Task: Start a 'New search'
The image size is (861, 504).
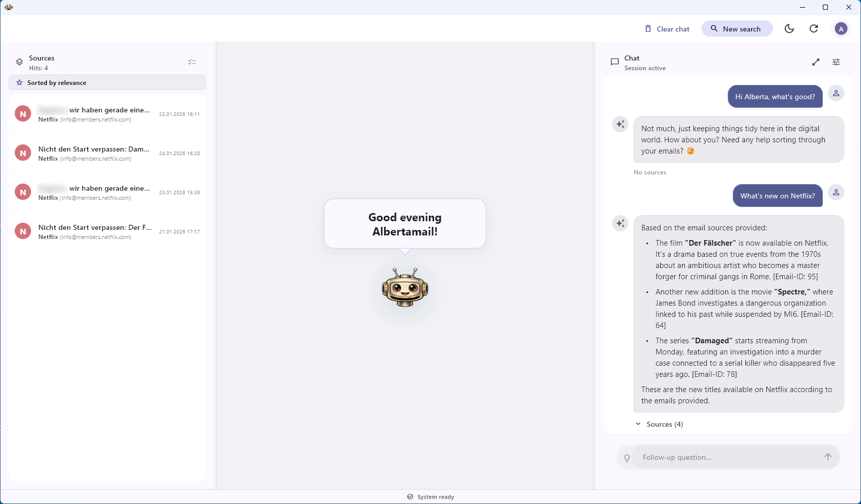Action: pyautogui.click(x=737, y=28)
